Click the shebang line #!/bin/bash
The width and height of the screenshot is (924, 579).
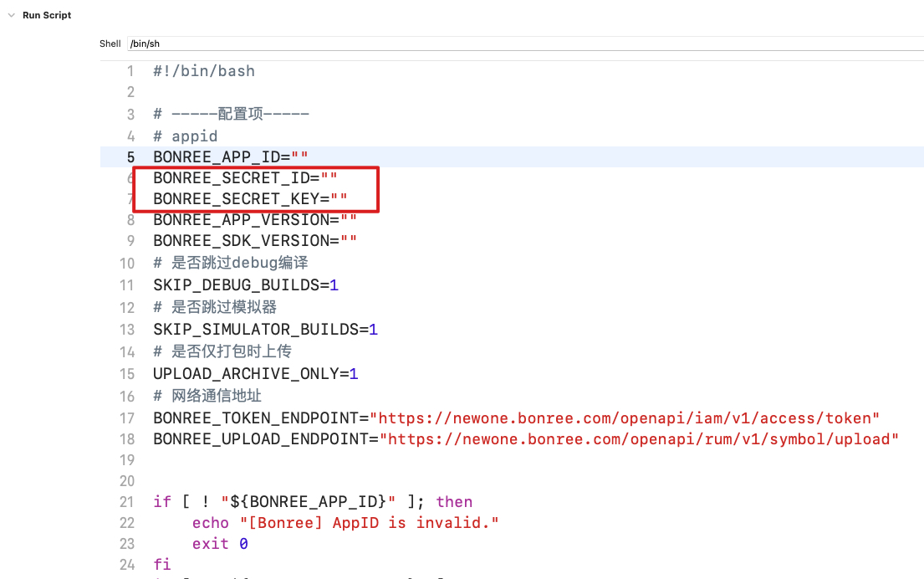click(204, 71)
